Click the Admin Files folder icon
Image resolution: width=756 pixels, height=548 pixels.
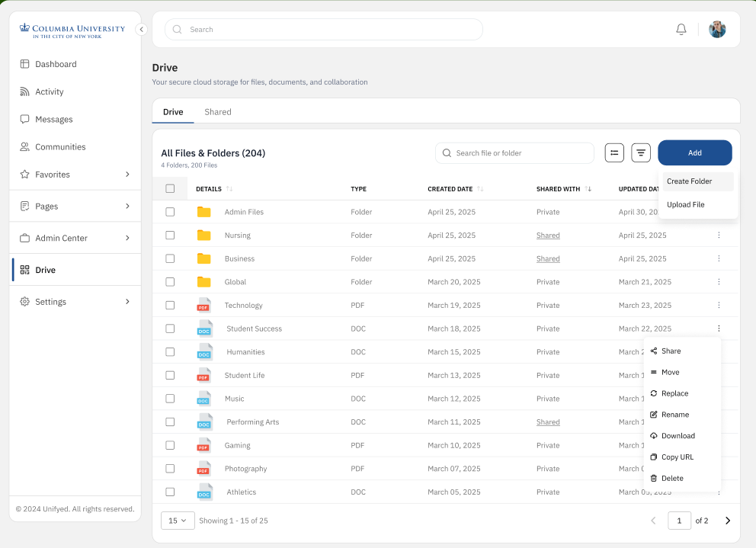pyautogui.click(x=203, y=212)
